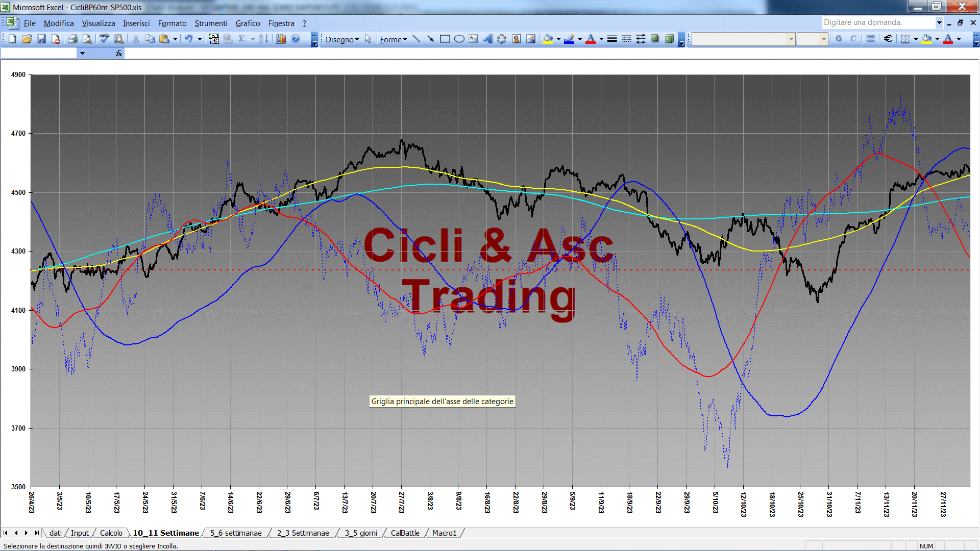Open the Chart Wizard icon
This screenshot has width=980, height=551.
(281, 39)
